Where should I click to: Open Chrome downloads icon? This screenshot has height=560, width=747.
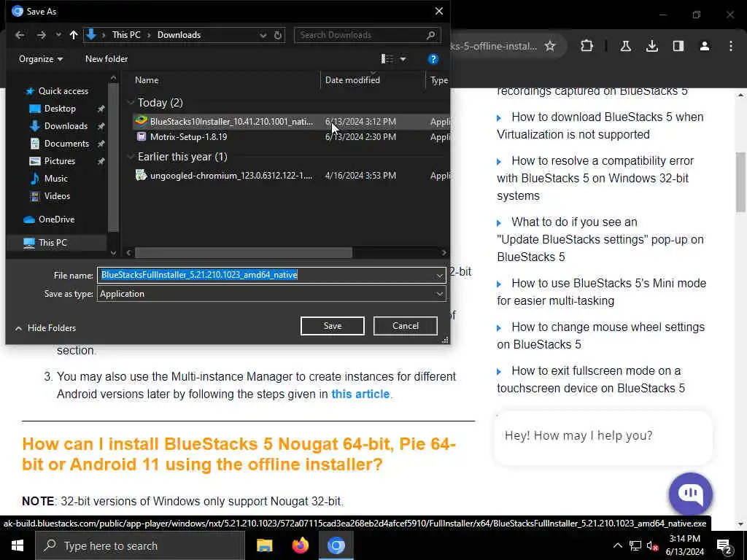point(651,46)
